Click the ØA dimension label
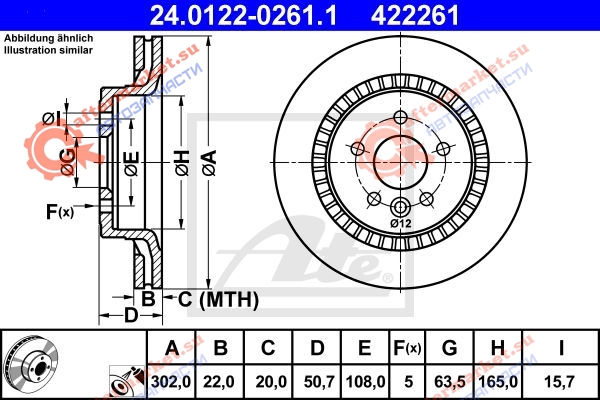 (x=210, y=163)
